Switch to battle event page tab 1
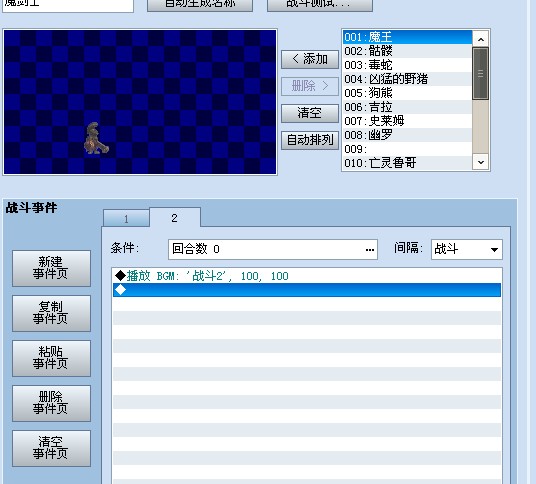The image size is (536, 484). point(126,218)
